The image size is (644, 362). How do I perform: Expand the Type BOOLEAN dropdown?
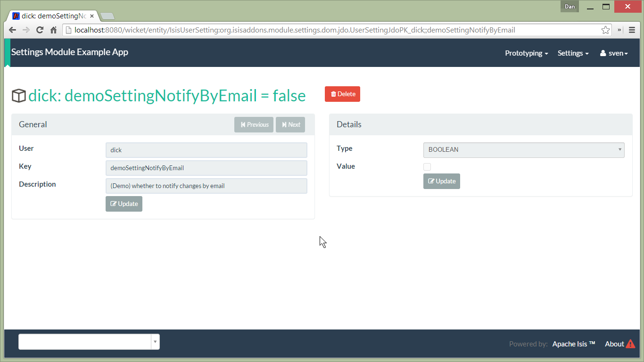(524, 150)
